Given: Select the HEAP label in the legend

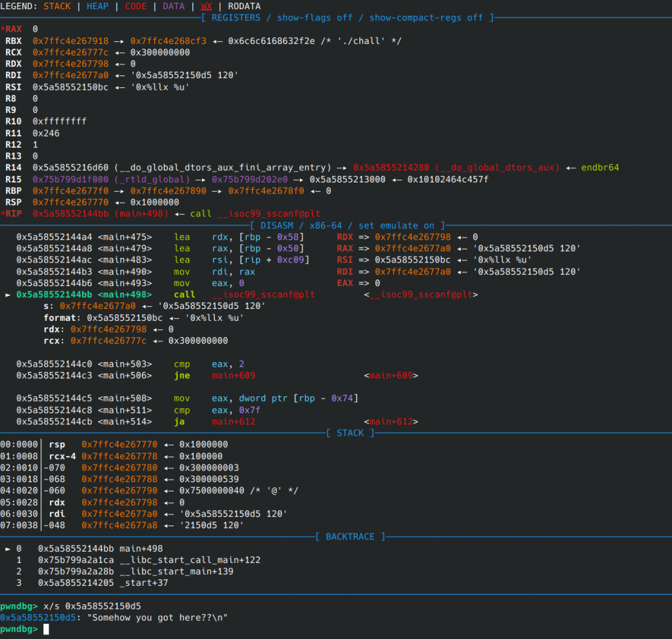Looking at the screenshot, I should tap(98, 6).
